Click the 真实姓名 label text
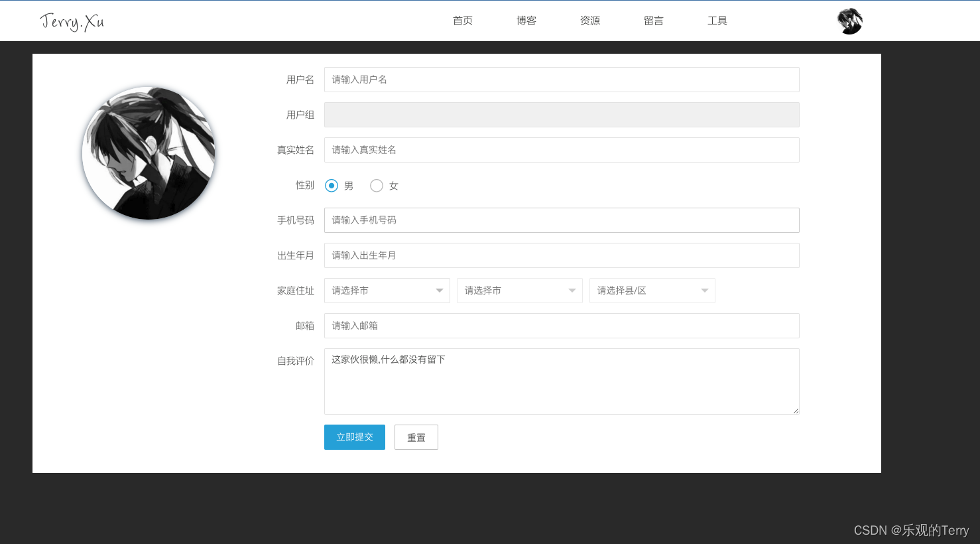This screenshot has width=980, height=544. tap(296, 150)
